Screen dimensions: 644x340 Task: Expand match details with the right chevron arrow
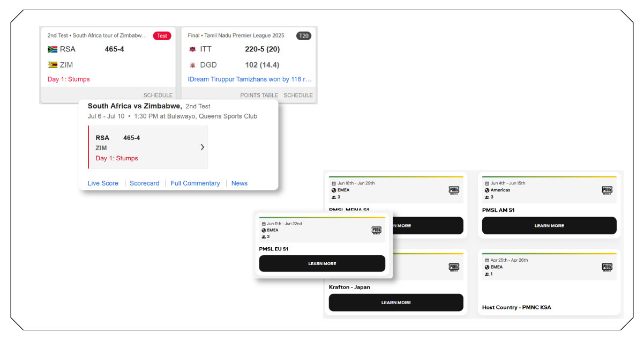[x=202, y=147]
